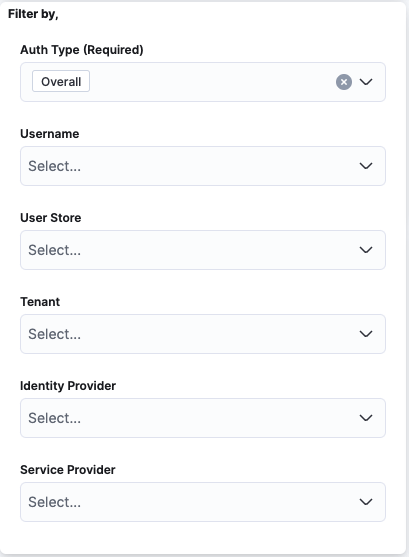Click the Tenant Select... placeholder

[x=54, y=334]
